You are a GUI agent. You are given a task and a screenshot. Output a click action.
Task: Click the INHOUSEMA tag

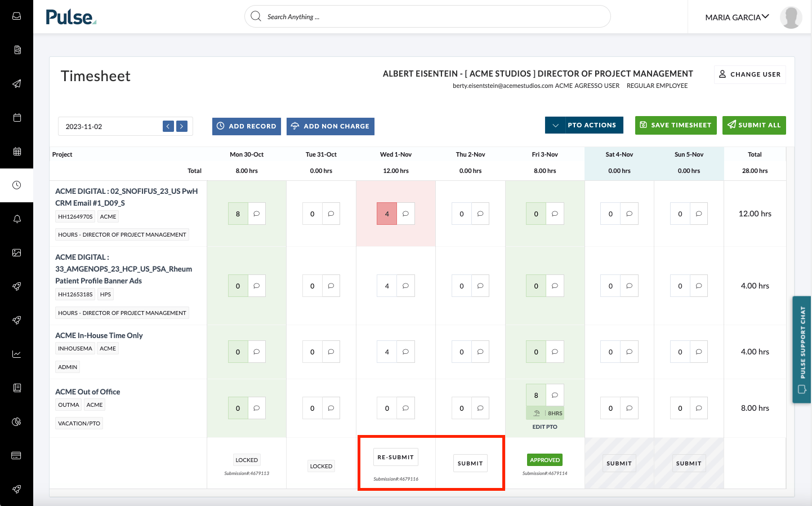(x=75, y=348)
